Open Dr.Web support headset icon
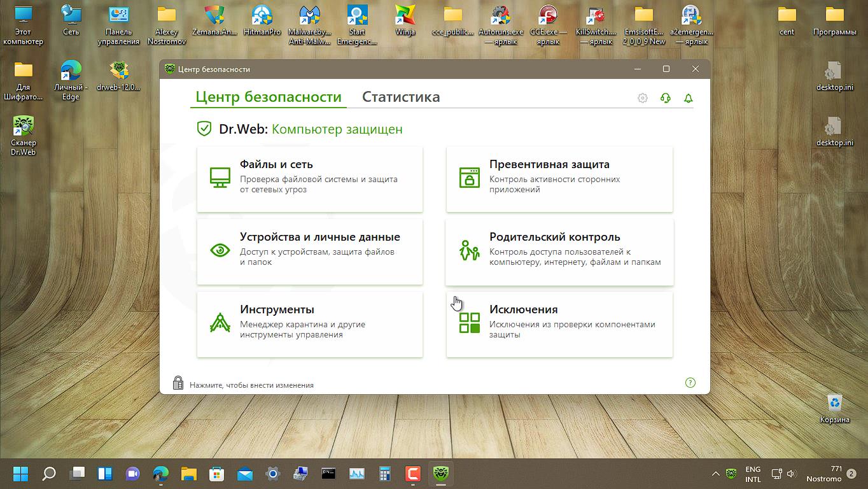Screen dimensions: 868x489 666,98
